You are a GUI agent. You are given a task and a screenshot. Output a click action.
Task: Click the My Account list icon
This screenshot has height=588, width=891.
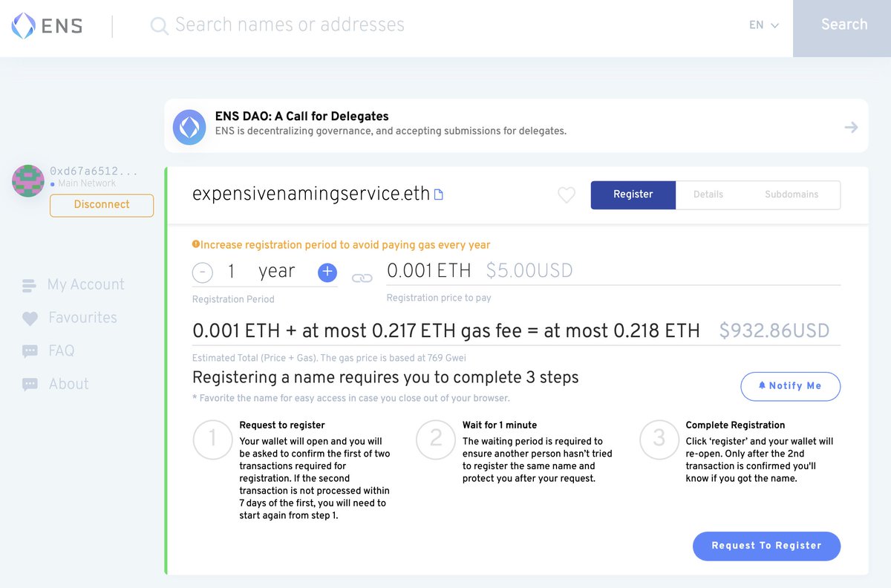[30, 285]
